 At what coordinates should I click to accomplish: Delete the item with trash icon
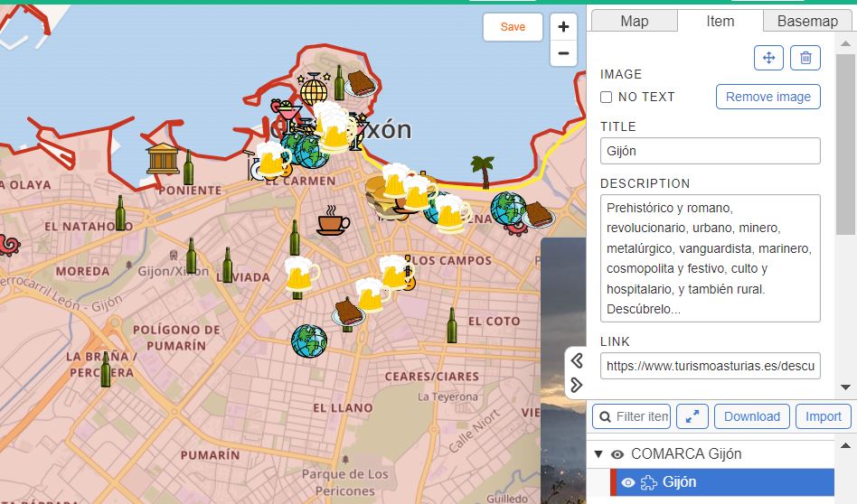[x=805, y=58]
